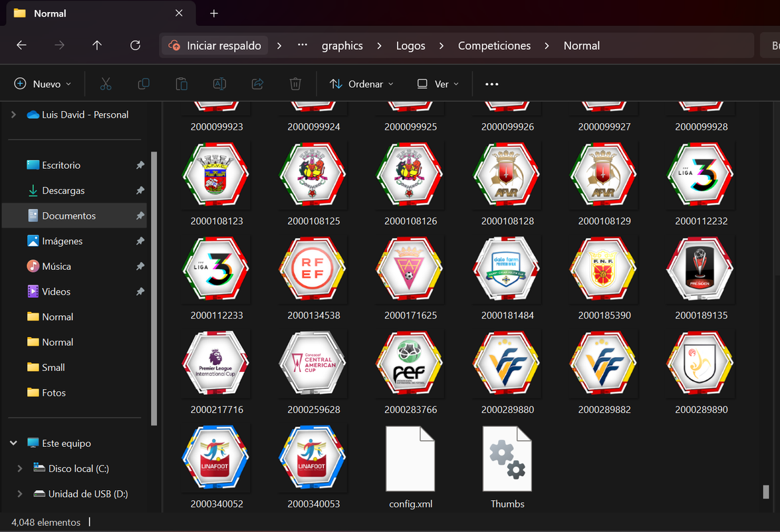Click file name 2000099926
780x532 pixels.
(x=507, y=126)
